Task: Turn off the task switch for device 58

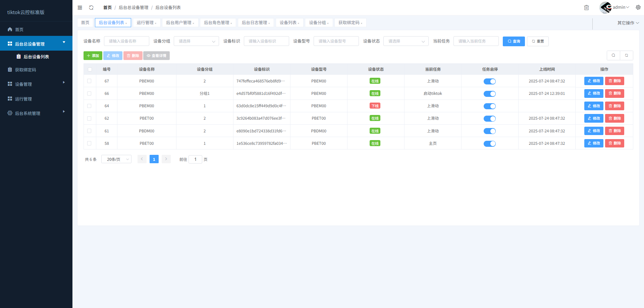Action: [x=490, y=143]
